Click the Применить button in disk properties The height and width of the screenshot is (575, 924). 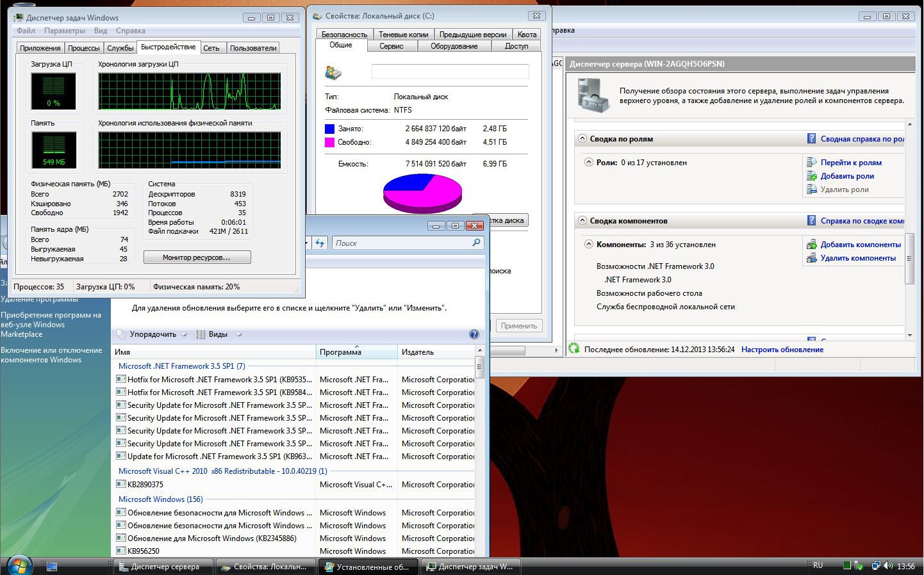point(518,326)
